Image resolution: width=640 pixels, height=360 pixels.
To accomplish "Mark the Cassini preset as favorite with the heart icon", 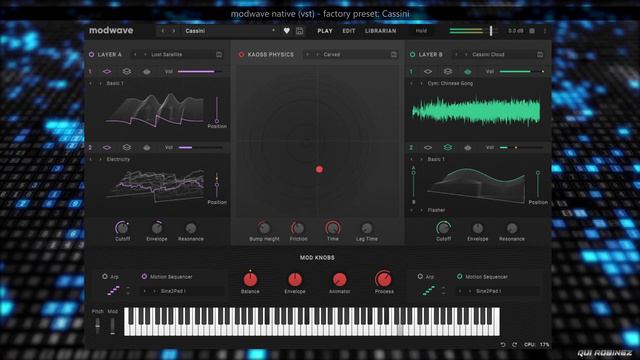I will 287,31.
